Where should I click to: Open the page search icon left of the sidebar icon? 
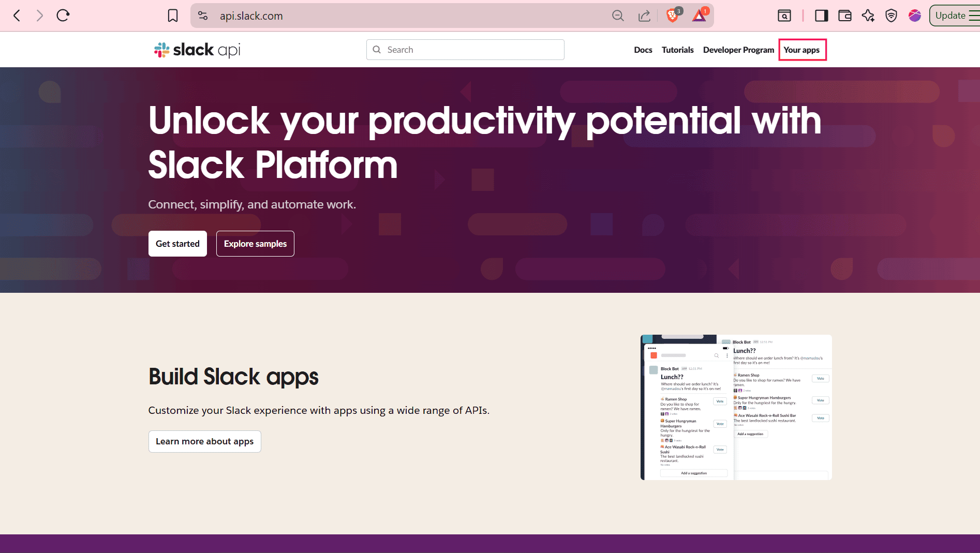[x=784, y=16]
